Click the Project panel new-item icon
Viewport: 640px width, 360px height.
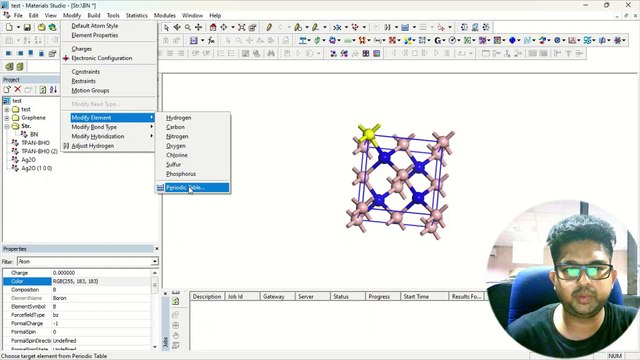(x=7, y=90)
